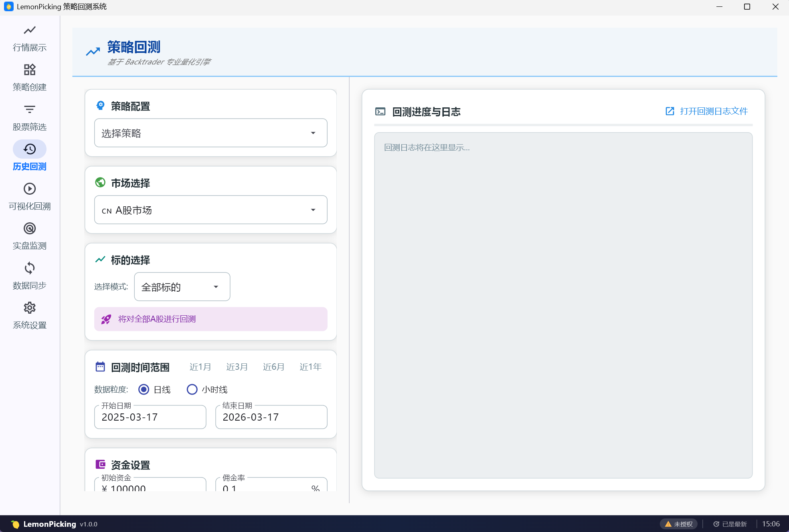Viewport: 789px width, 532px height.
Task: Select the 策略创建 sidebar icon
Action: tap(29, 77)
